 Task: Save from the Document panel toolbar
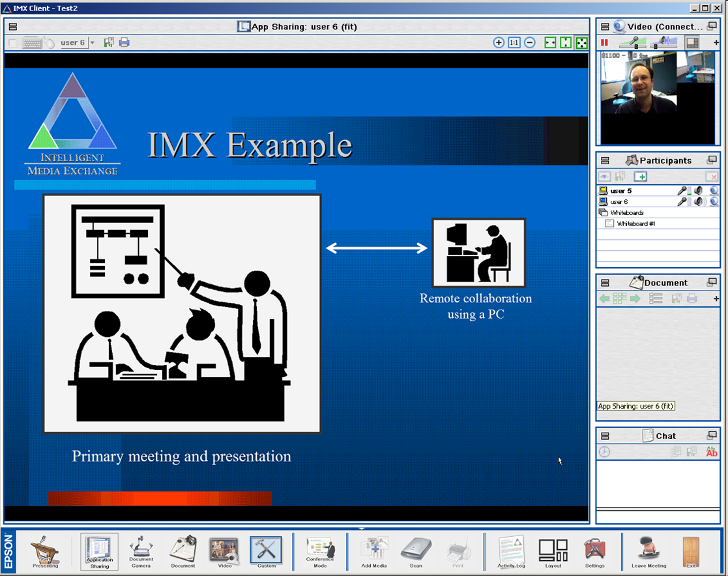point(677,298)
